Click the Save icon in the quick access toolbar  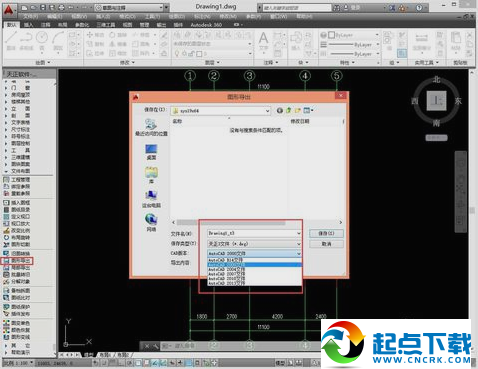click(x=43, y=7)
